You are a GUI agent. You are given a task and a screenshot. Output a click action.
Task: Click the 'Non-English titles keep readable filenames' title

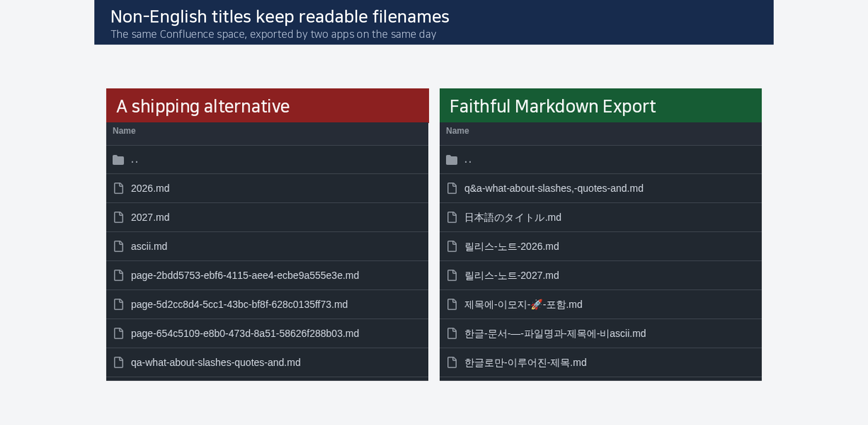[x=280, y=17]
